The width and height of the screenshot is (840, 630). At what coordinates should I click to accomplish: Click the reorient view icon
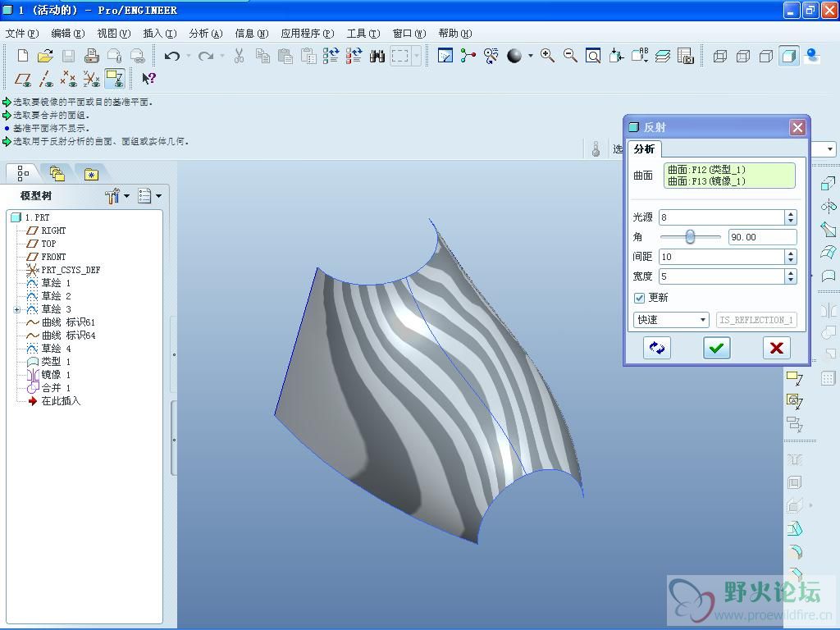coord(616,56)
